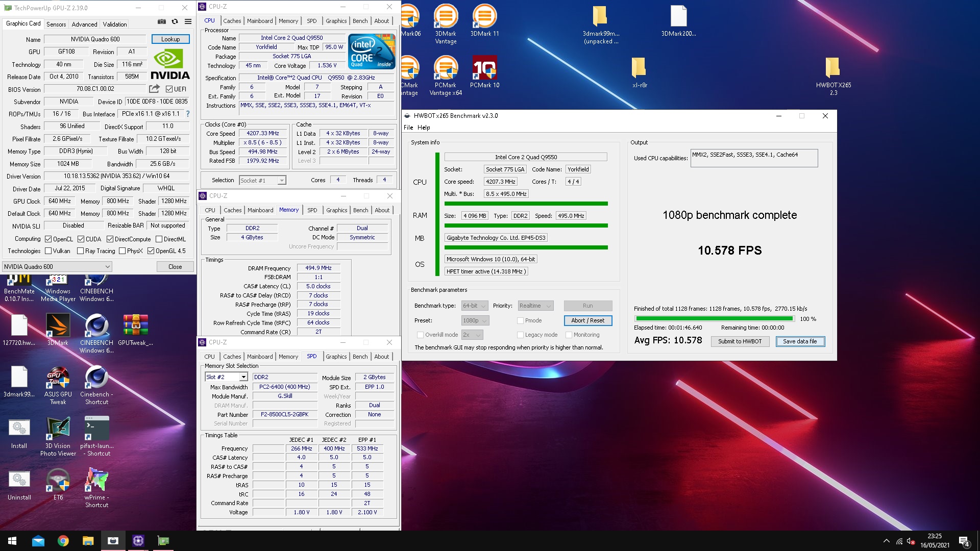The image size is (980, 551).
Task: Open Google Chrome from the taskbar
Action: (63, 541)
